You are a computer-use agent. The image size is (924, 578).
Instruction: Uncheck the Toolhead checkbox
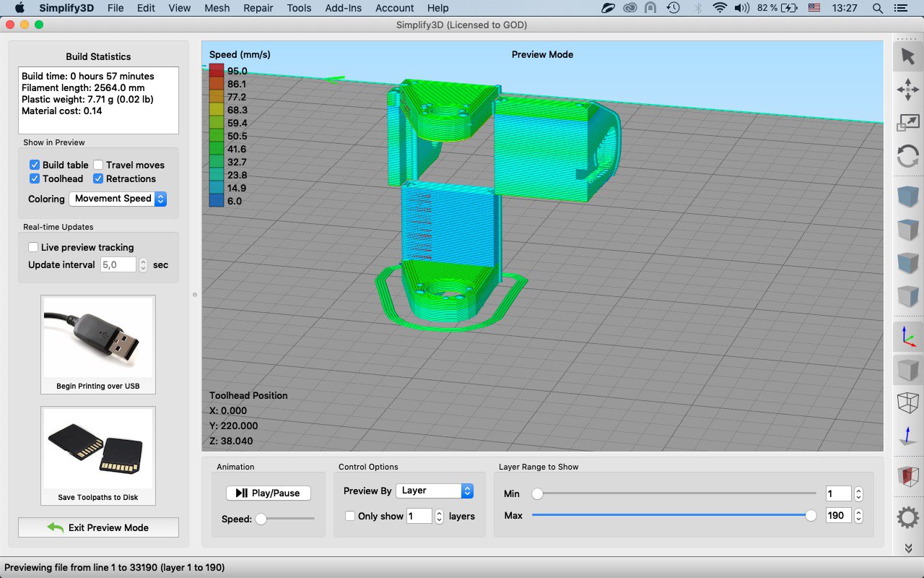35,178
